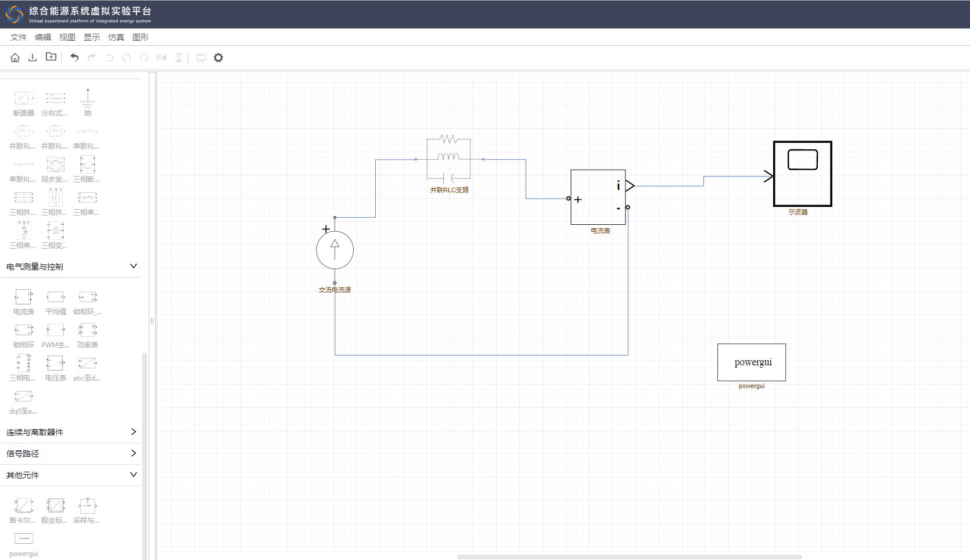Click the horizontal canvas scrollbar
Screen dimensions: 970x560
pos(630,557)
